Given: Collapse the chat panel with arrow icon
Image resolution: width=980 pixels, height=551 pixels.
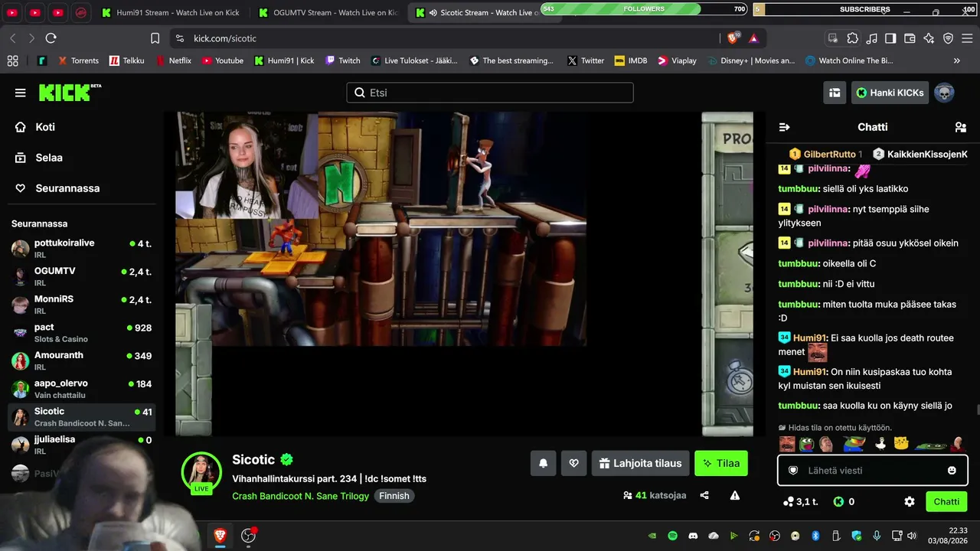Looking at the screenshot, I should click(x=784, y=127).
